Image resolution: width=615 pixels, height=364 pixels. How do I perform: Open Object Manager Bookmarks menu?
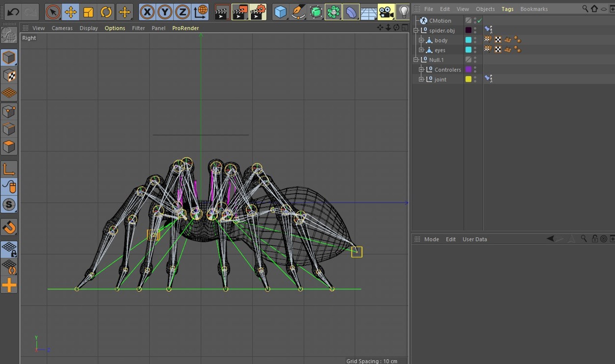point(534,9)
